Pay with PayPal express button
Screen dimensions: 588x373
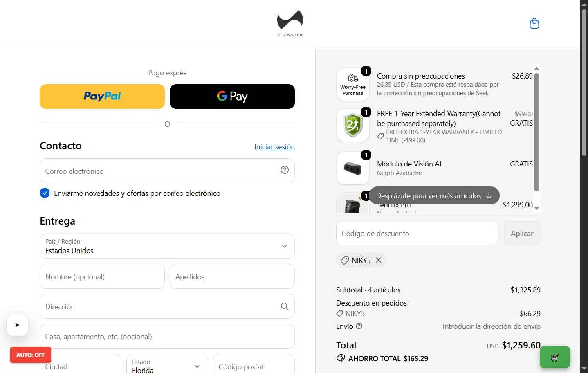coord(102,97)
